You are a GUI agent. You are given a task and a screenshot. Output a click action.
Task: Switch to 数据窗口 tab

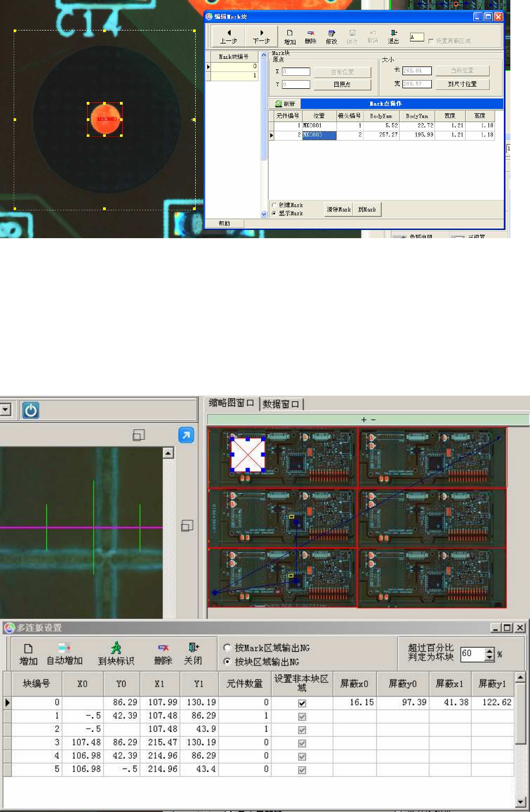click(x=281, y=404)
